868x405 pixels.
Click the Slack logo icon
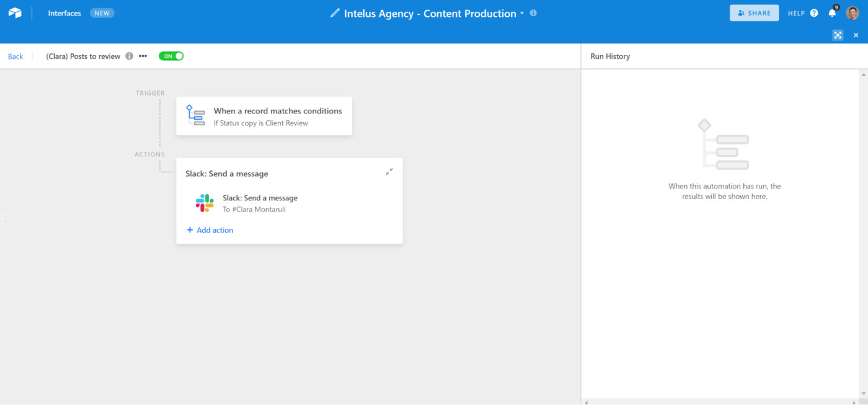click(x=205, y=203)
